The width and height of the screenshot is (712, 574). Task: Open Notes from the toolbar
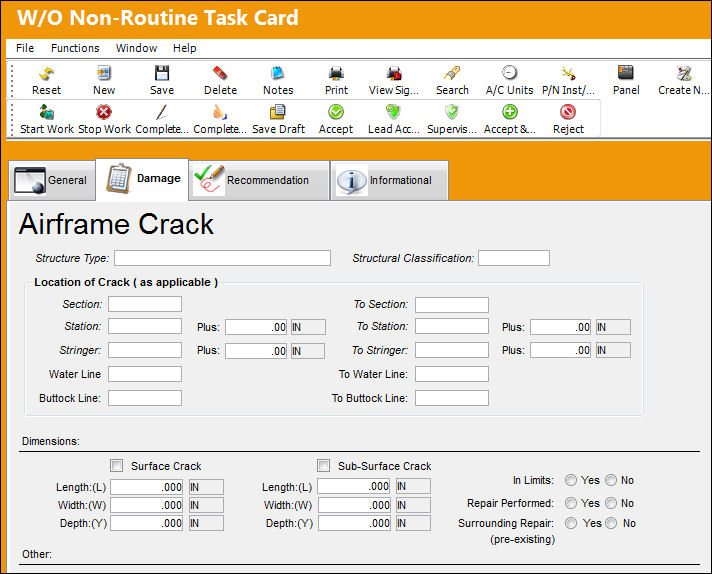[x=278, y=73]
